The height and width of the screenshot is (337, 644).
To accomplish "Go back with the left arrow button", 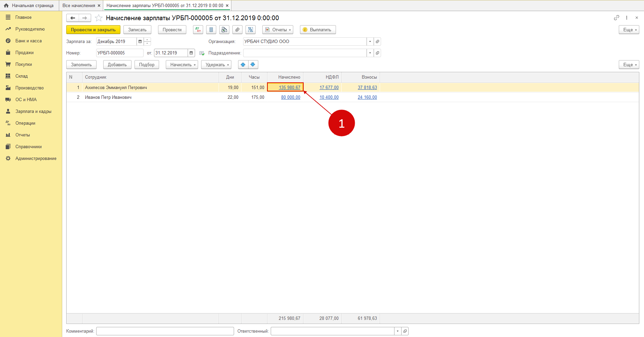I will click(x=73, y=18).
